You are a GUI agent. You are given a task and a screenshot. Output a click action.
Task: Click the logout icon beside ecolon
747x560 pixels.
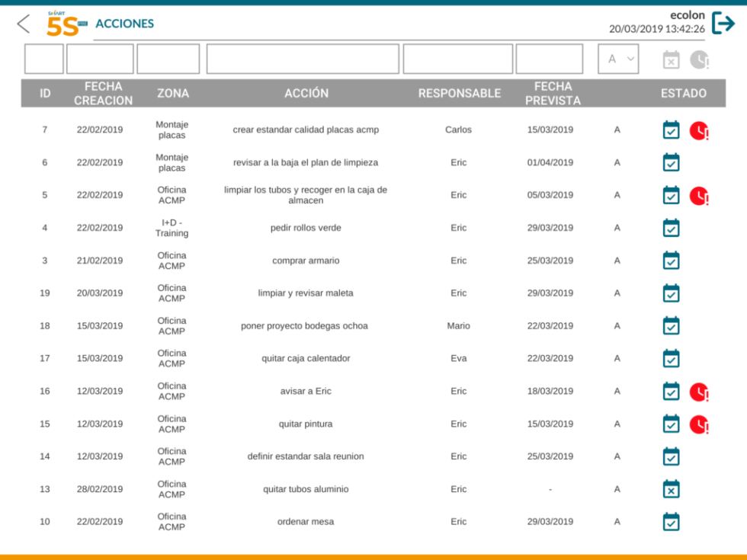click(x=723, y=23)
